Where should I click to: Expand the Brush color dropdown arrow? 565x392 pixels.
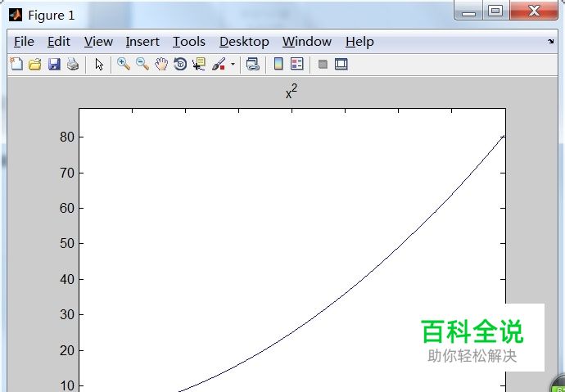point(233,65)
